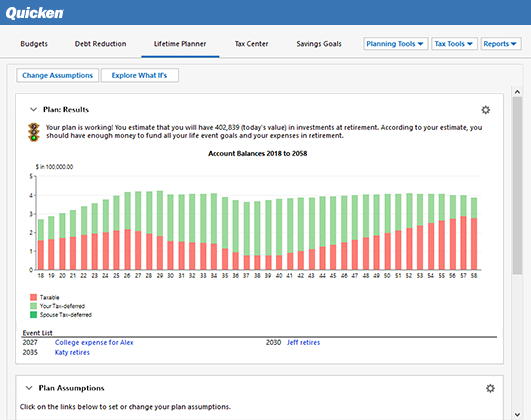Click the chart bar for year 58
This screenshot has width=531, height=420.
[x=474, y=234]
